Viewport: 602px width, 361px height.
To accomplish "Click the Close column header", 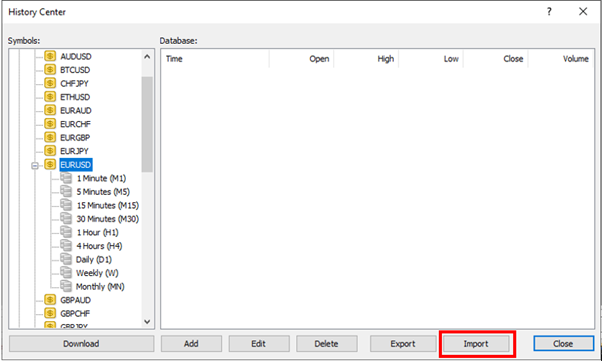I will point(496,59).
